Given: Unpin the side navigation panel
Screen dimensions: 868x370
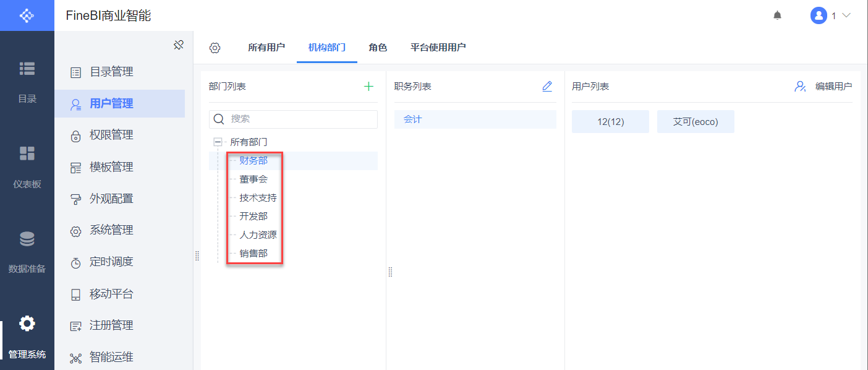Looking at the screenshot, I should [x=179, y=45].
